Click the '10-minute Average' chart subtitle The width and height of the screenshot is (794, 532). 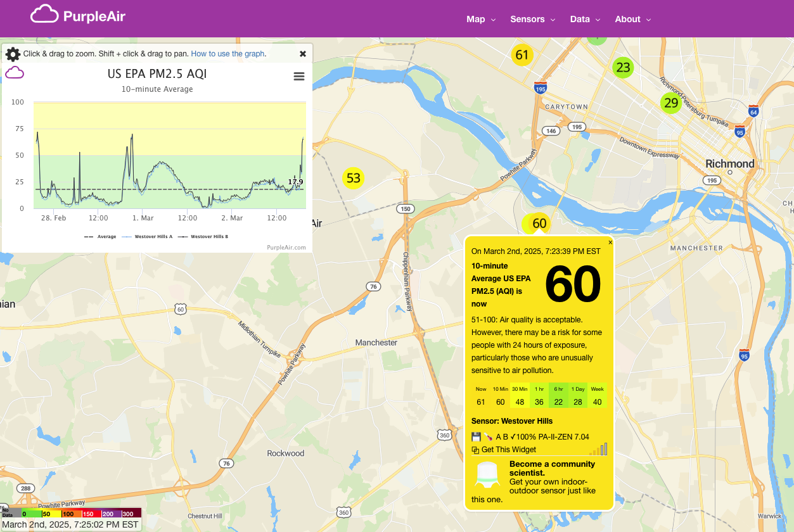pos(157,89)
